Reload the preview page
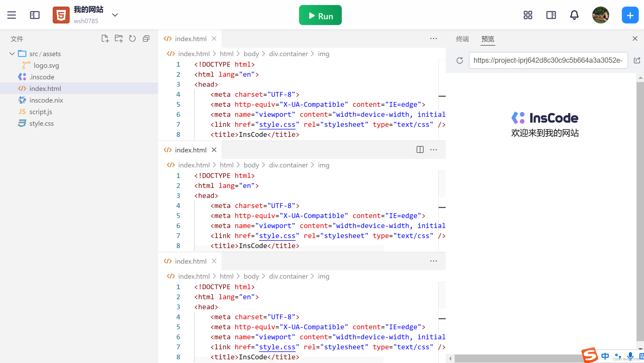The width and height of the screenshot is (644, 363). tap(460, 60)
